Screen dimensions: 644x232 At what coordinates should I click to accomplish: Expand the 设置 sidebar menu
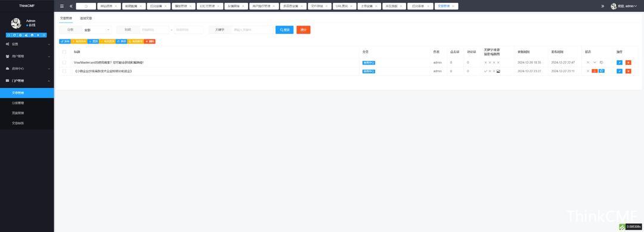[x=27, y=44]
